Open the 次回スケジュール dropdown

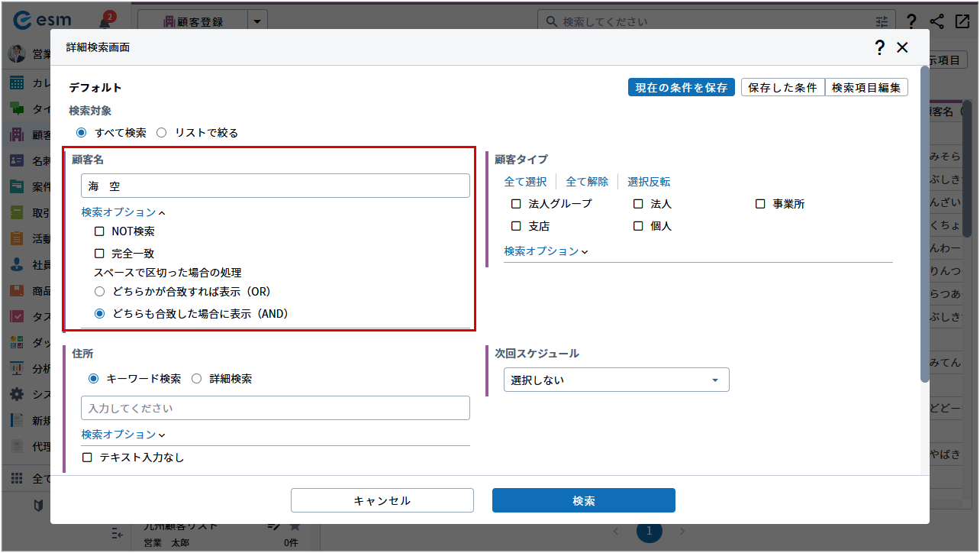click(x=616, y=380)
